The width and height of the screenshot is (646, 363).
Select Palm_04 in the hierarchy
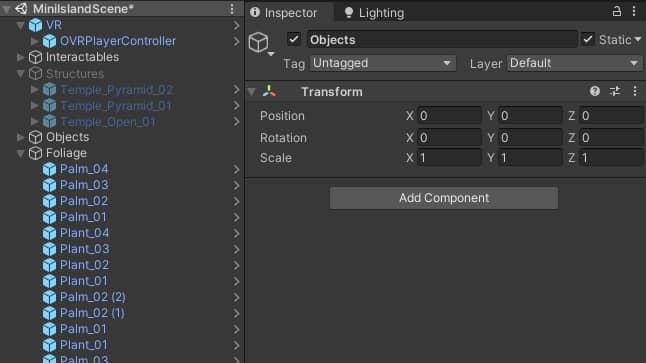[84, 169]
